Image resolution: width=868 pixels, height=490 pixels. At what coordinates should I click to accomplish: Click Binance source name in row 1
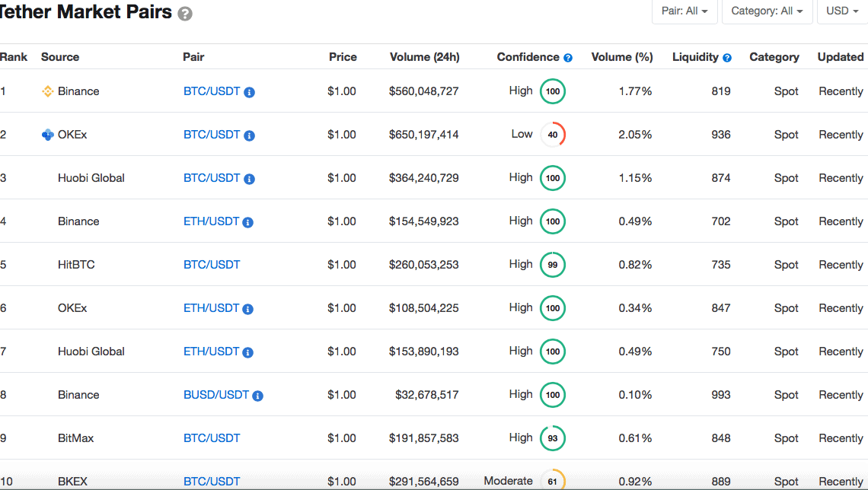(x=78, y=91)
